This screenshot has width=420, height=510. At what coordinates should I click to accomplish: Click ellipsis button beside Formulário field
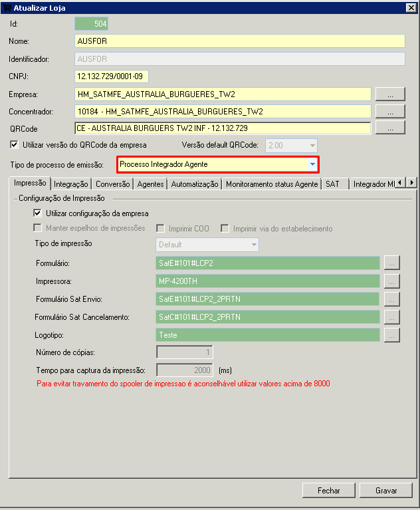pos(392,263)
